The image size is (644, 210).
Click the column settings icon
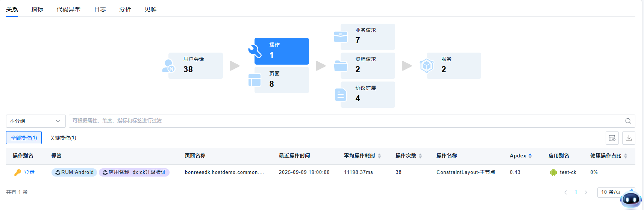coord(612,138)
